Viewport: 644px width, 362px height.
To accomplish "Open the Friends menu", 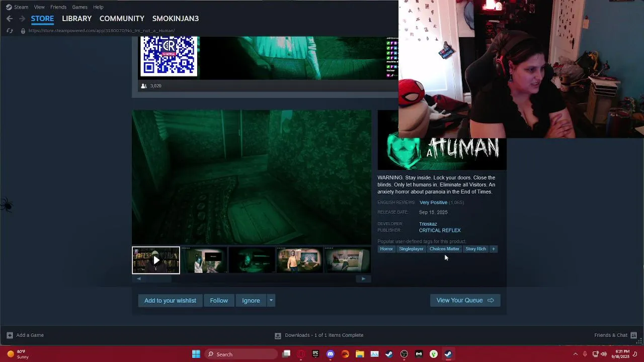I will 58,7.
